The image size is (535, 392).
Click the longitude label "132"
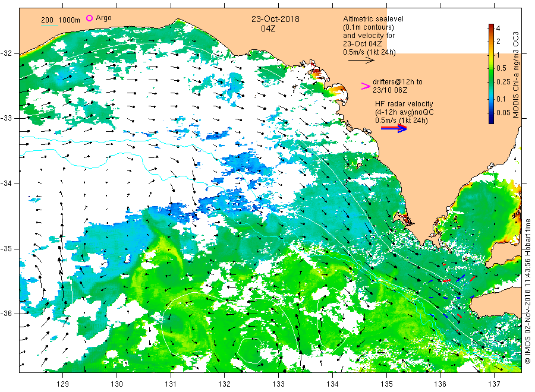tap(225, 384)
